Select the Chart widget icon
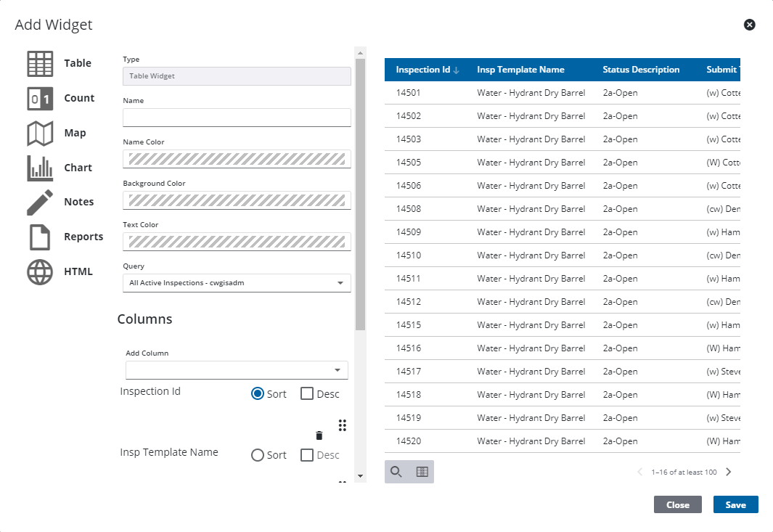This screenshot has height=532, width=773. coord(40,168)
